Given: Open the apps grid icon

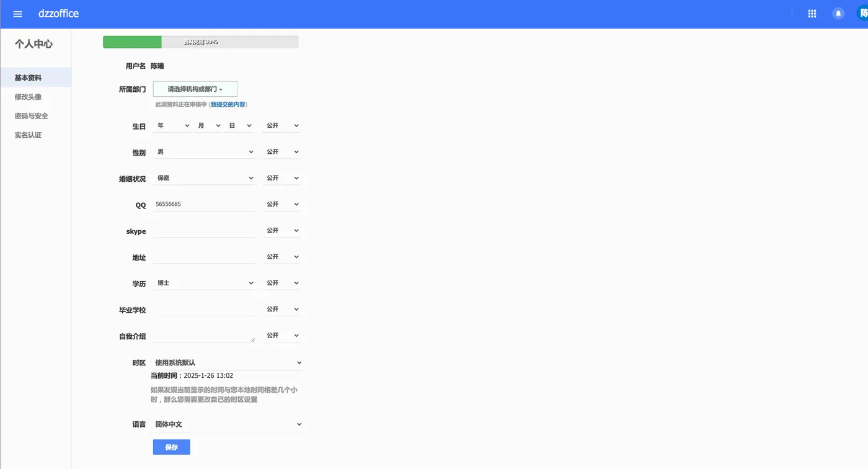Looking at the screenshot, I should [812, 14].
